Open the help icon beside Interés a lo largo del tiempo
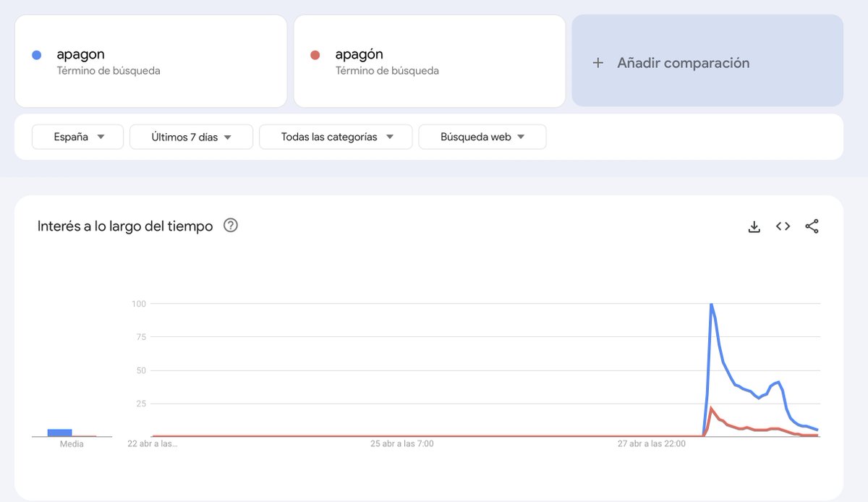The height and width of the screenshot is (502, 868). coord(231,226)
